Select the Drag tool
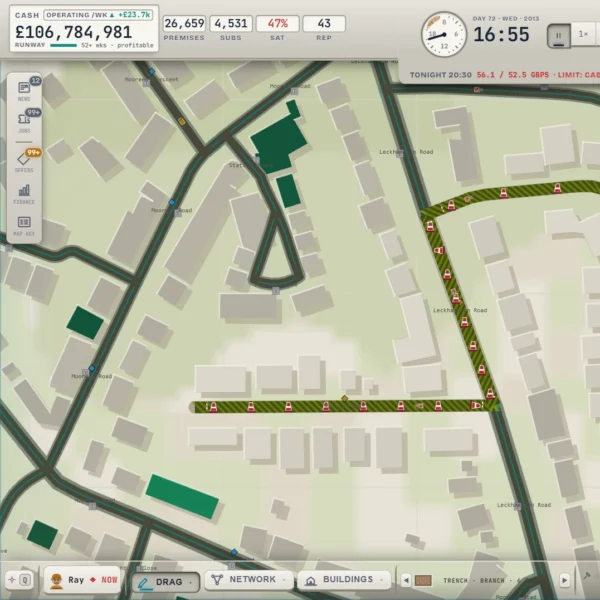Image resolution: width=600 pixels, height=600 pixels. tap(165, 582)
